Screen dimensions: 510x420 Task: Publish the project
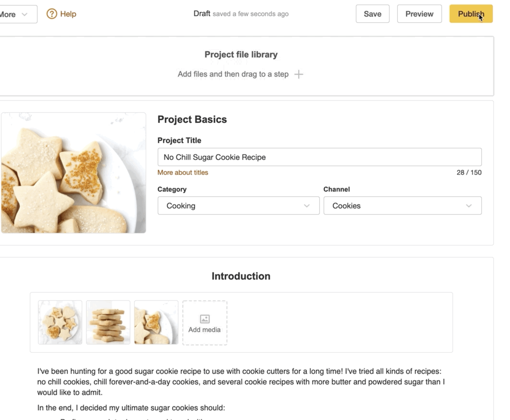coord(470,14)
